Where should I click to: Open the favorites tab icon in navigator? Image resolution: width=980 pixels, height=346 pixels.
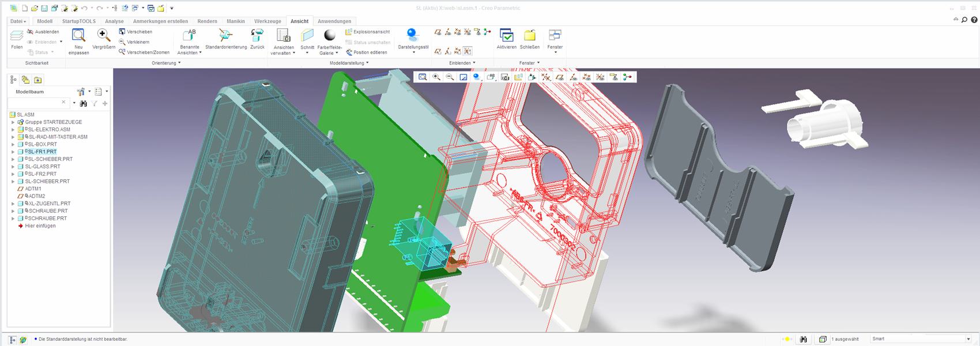38,80
